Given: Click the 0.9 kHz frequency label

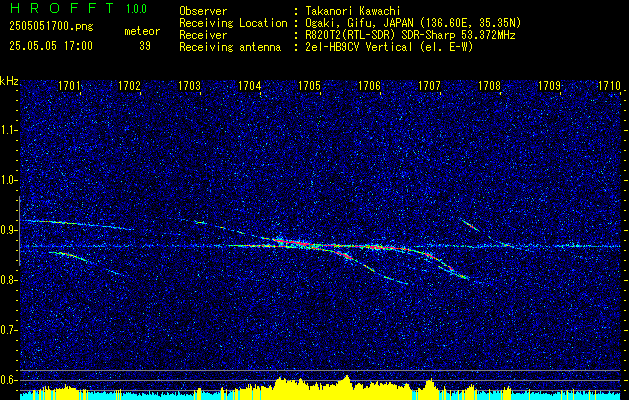Looking at the screenshot, I should tap(9, 230).
